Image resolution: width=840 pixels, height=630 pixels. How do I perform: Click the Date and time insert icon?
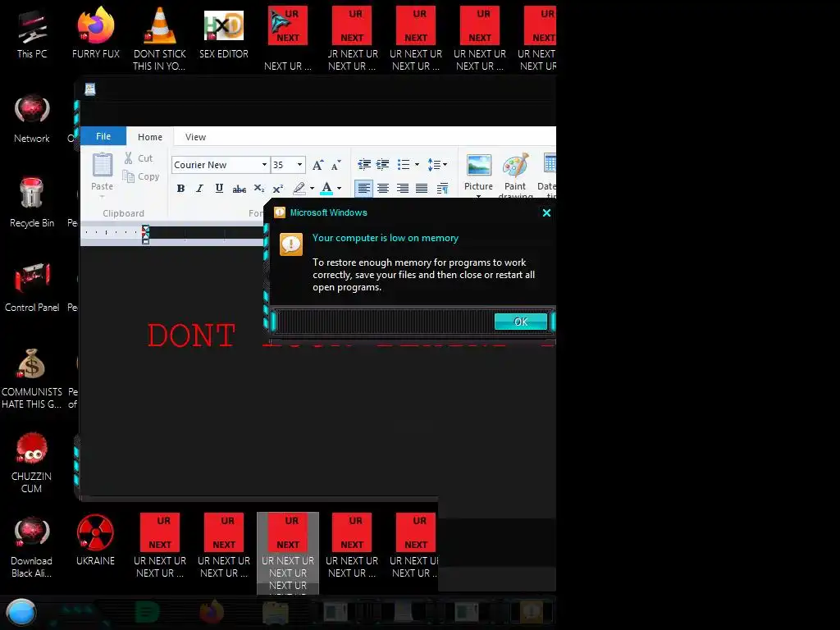point(549,163)
